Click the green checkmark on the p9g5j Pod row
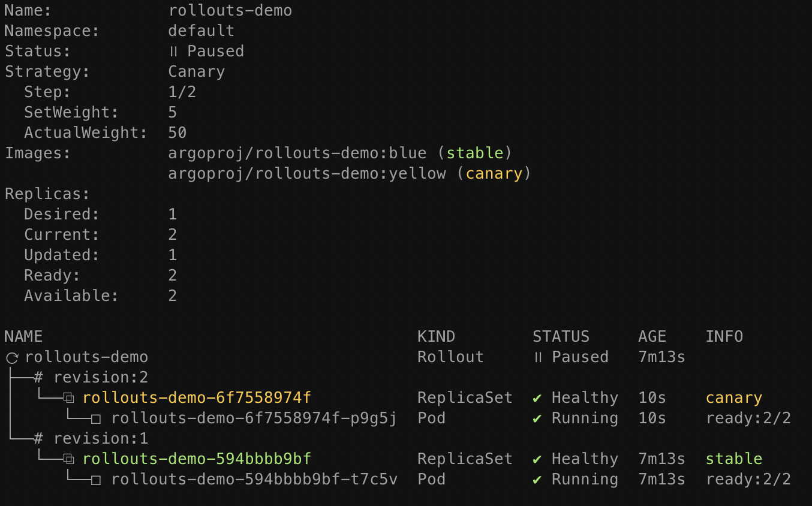812x506 pixels. pyautogui.click(x=537, y=418)
